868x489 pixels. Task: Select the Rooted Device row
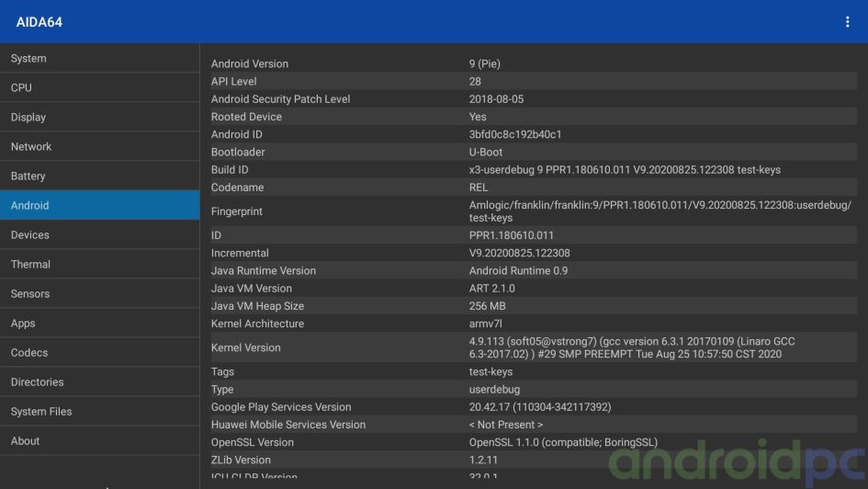(x=534, y=117)
